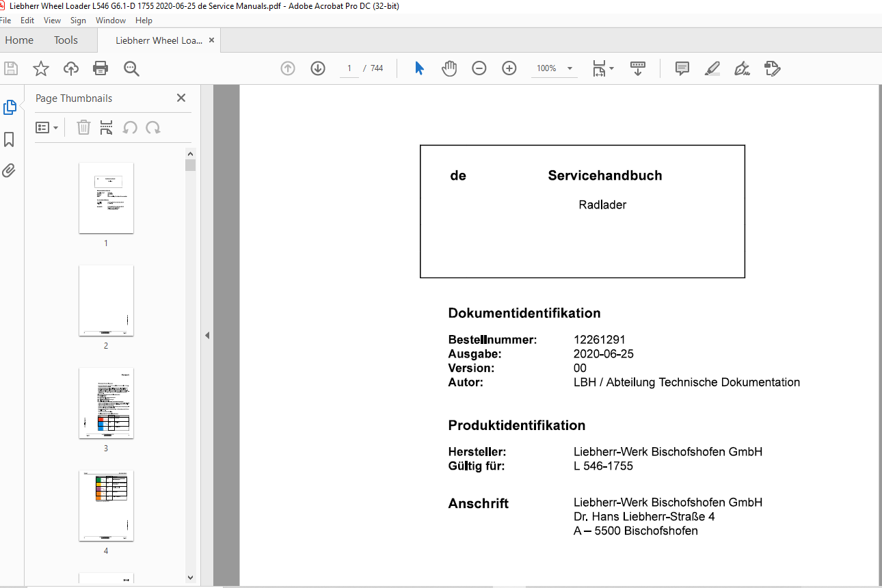Open the View menu
This screenshot has height=588, width=882.
coord(53,21)
